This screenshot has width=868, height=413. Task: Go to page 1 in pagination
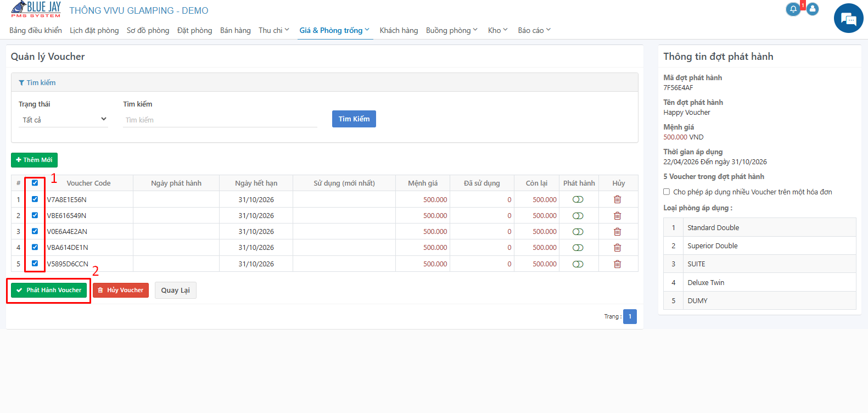click(630, 316)
